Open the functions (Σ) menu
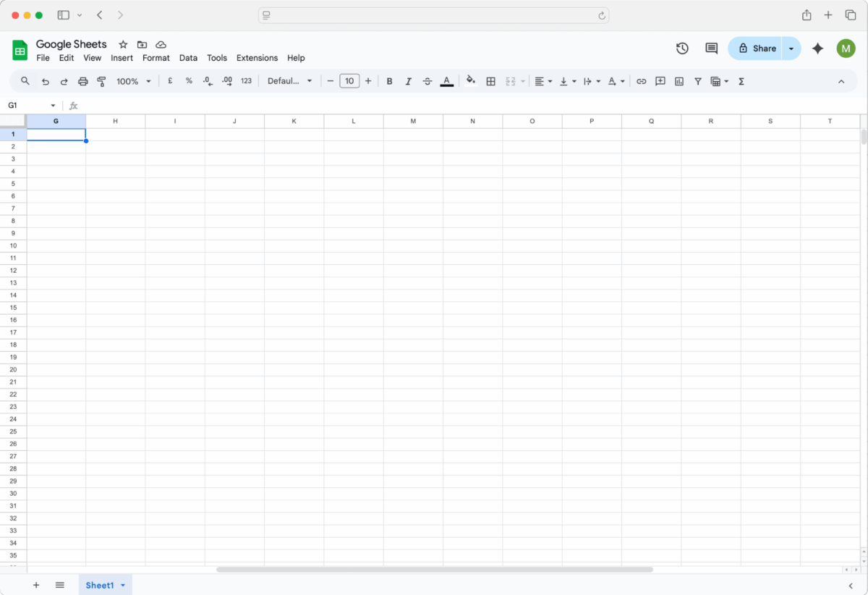This screenshot has width=868, height=595. coord(741,81)
